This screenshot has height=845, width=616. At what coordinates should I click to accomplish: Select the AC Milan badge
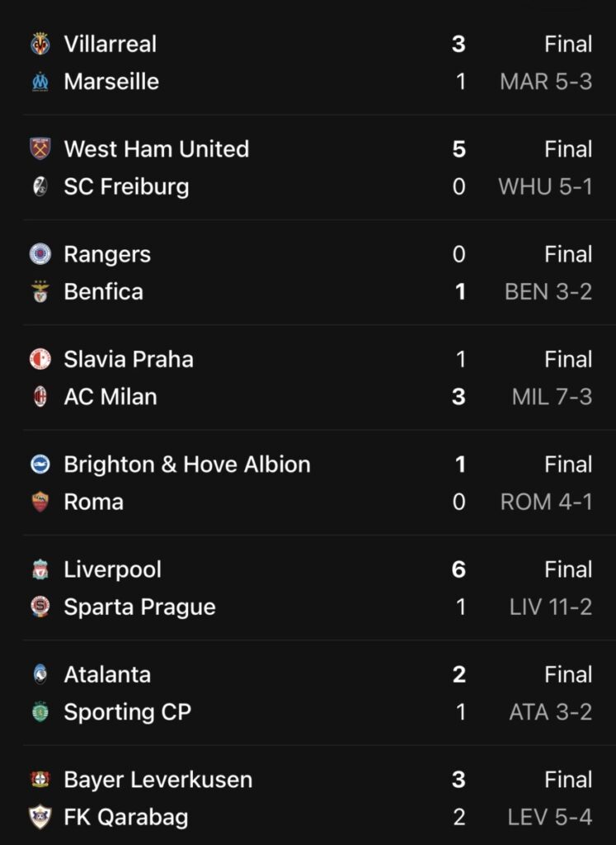click(40, 397)
